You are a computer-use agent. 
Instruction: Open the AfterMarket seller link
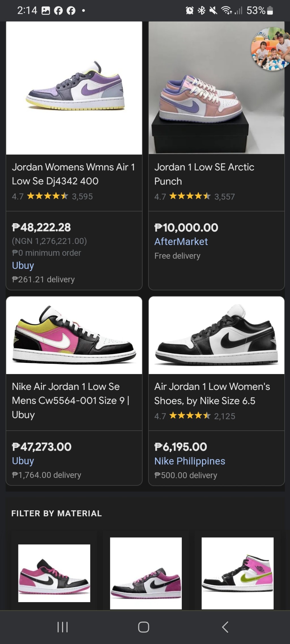tap(181, 242)
